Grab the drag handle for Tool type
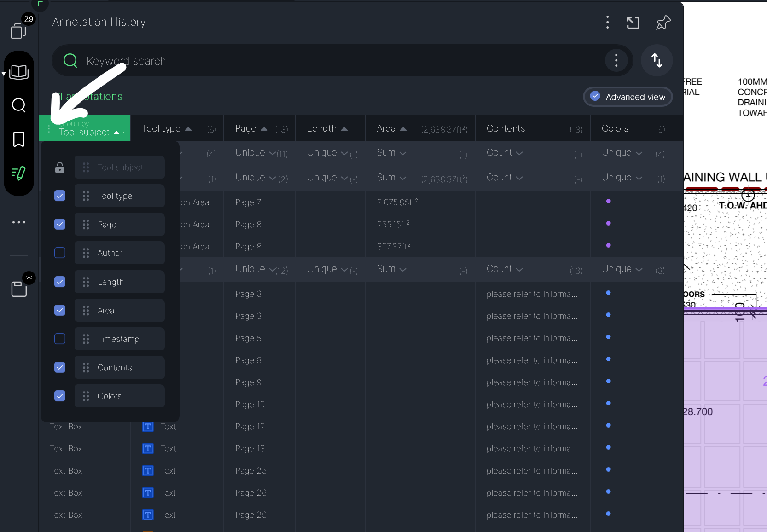767x532 pixels. pos(86,196)
